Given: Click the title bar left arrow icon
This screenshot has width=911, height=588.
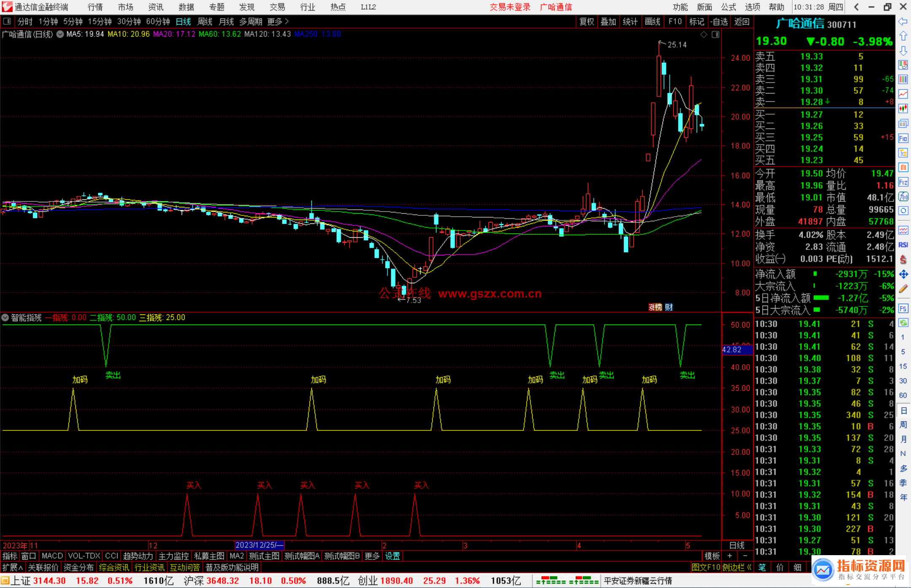Looking at the screenshot, I should coord(856,7).
